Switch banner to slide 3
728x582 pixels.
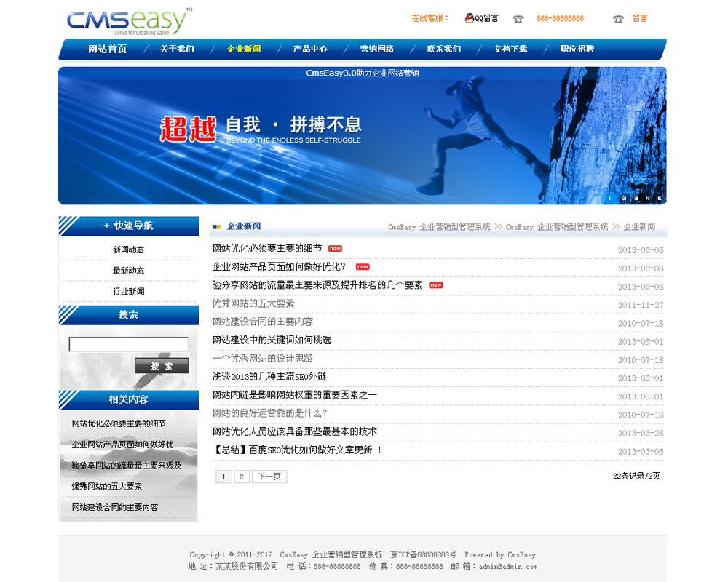(636, 198)
